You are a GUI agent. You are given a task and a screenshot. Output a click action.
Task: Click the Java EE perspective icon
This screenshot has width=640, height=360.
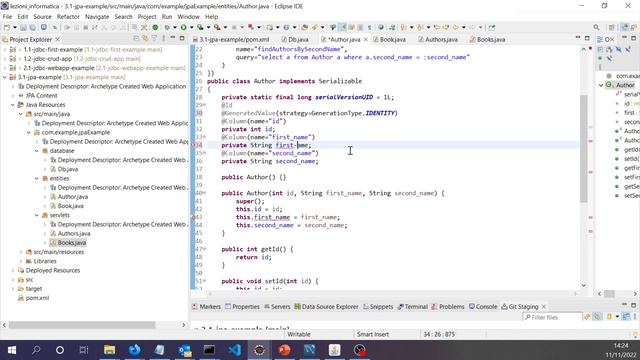tap(624, 27)
